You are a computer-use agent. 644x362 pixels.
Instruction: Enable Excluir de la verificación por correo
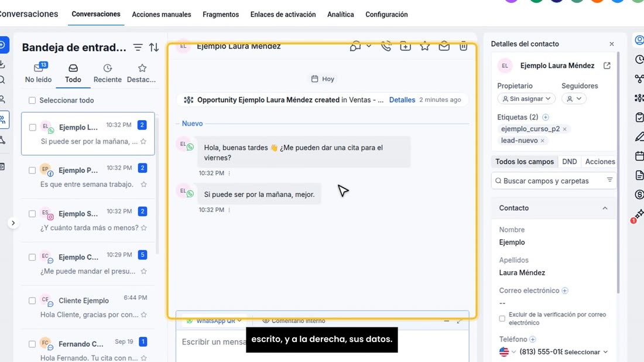[x=502, y=319]
